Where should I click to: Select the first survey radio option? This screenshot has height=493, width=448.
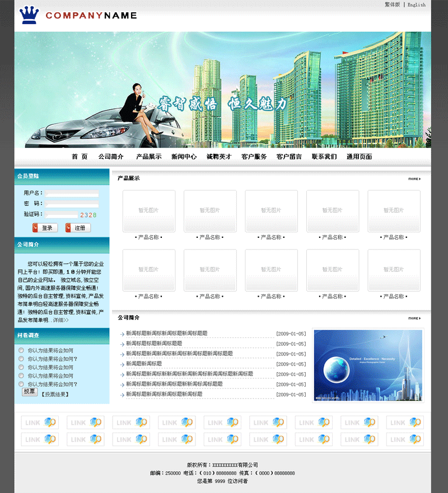(x=21, y=351)
